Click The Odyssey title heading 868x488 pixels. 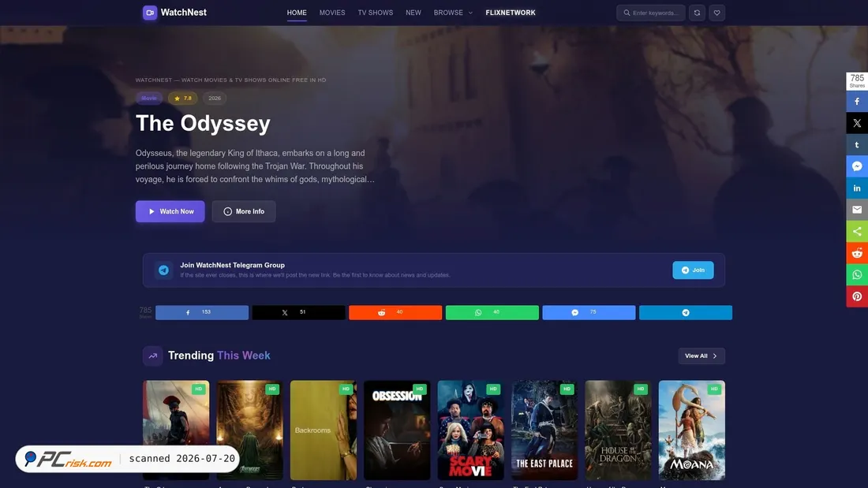pyautogui.click(x=203, y=123)
